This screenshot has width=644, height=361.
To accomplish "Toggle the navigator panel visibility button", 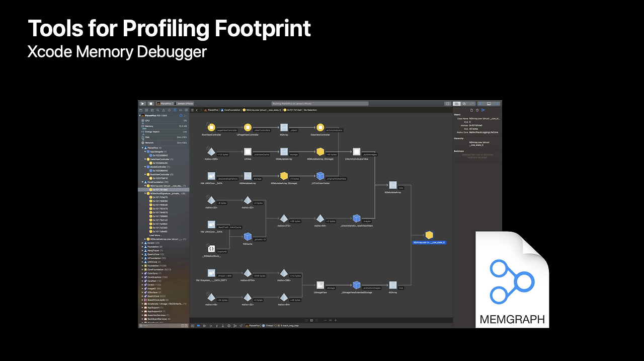I will click(x=481, y=104).
